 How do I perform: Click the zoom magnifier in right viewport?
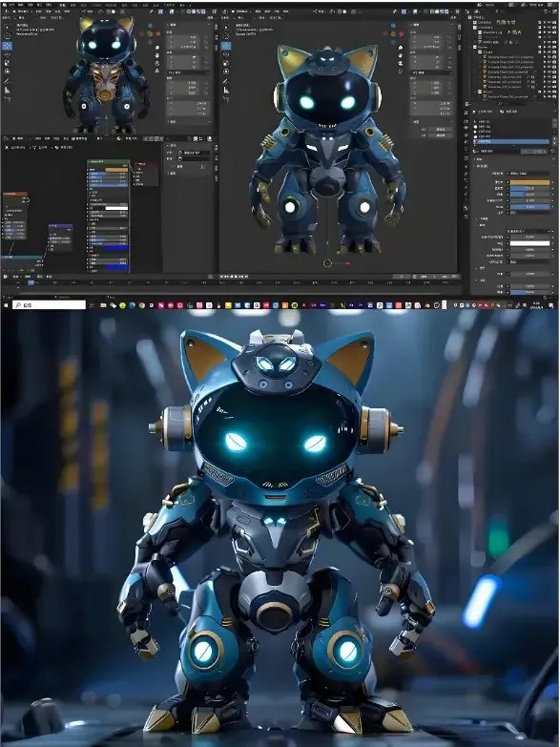(401, 48)
